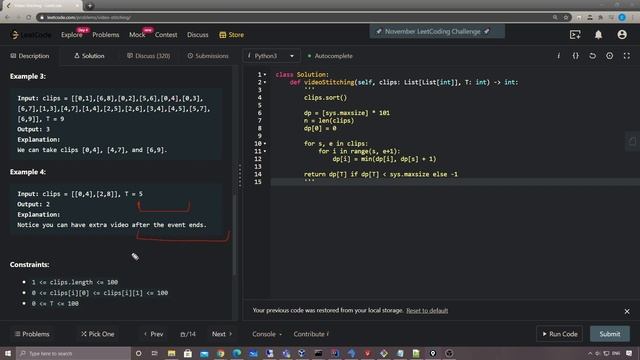Collapse class Solution fold arrow on line 1
Image resolution: width=640 pixels, height=360 pixels.
pyautogui.click(x=265, y=75)
